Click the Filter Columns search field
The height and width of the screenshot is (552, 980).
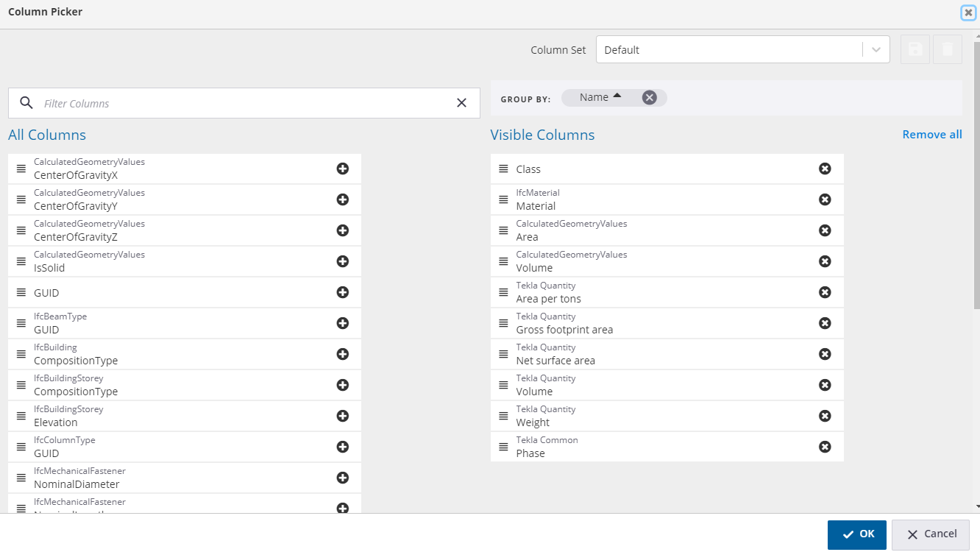tap(243, 104)
